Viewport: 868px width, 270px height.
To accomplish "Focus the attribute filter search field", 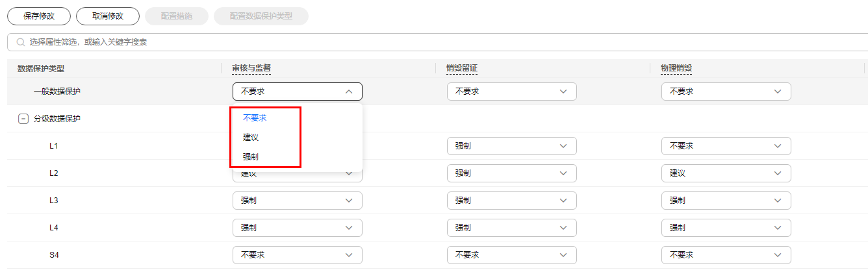I will (x=437, y=42).
